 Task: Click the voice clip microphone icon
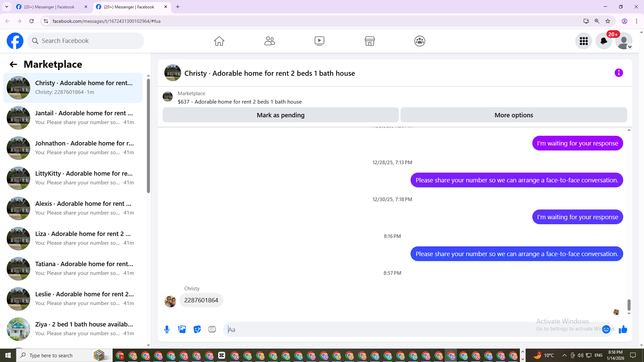tap(167, 329)
